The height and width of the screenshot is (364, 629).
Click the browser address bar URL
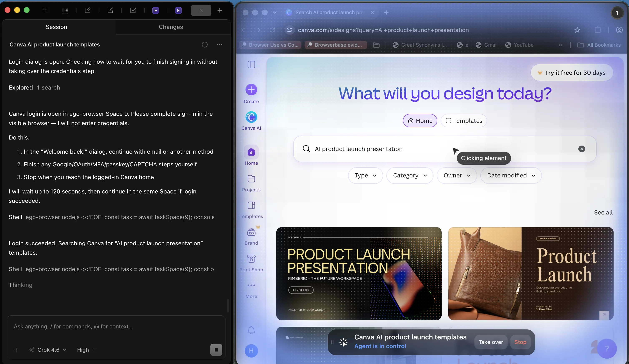pyautogui.click(x=383, y=30)
